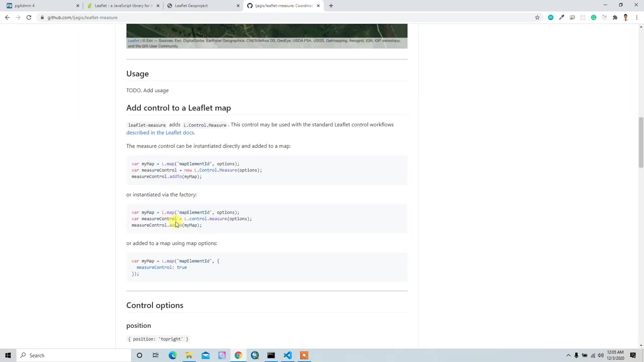
Task: Click the browser forward arrow
Action: tap(18, 18)
